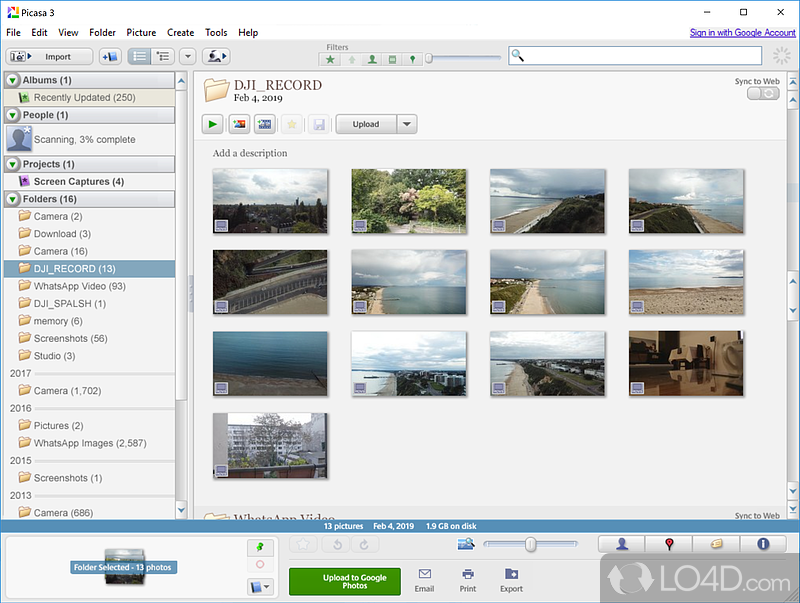Open the Upload button dropdown arrow
The image size is (800, 603).
[x=406, y=124]
